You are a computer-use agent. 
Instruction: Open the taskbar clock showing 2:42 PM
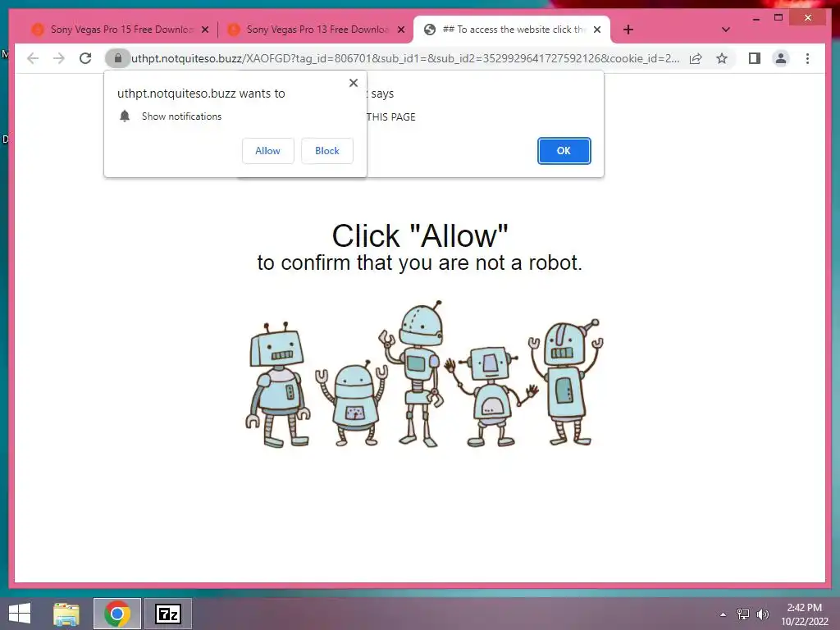coord(805,614)
